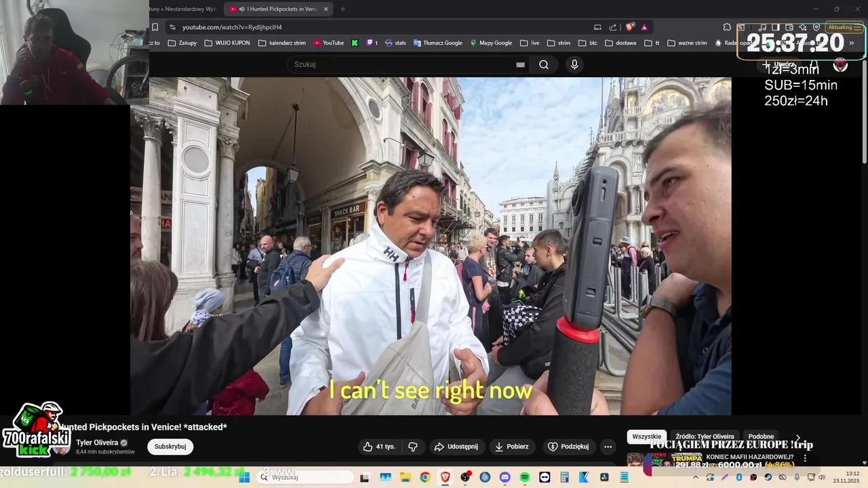Select the Podobne chip
The image size is (868, 488).
click(x=761, y=437)
